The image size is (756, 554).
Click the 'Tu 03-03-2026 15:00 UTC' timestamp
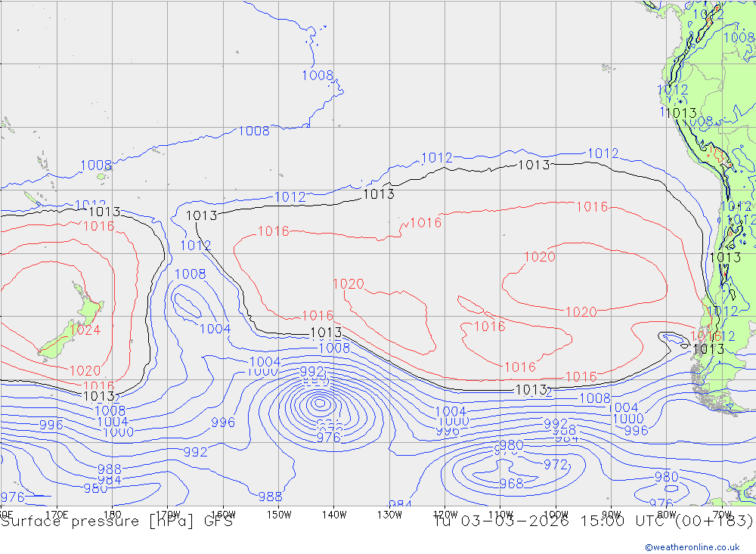click(x=552, y=522)
